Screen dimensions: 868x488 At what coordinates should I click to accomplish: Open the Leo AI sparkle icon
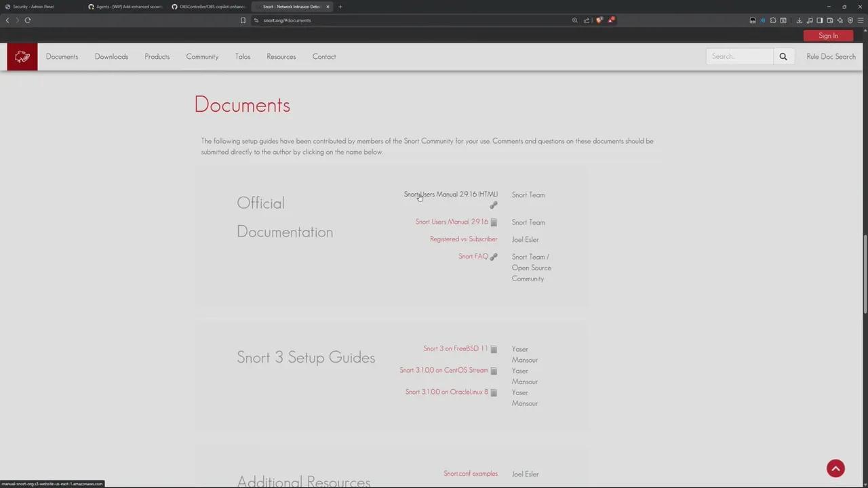(840, 20)
